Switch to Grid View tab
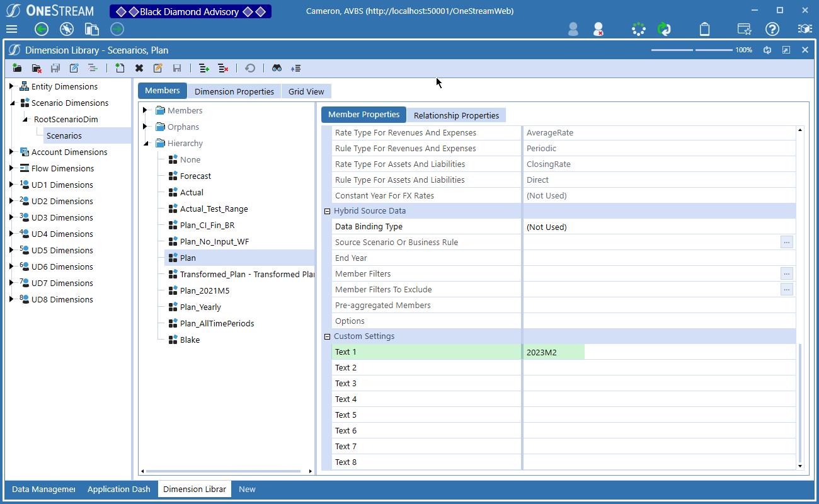 coord(306,91)
